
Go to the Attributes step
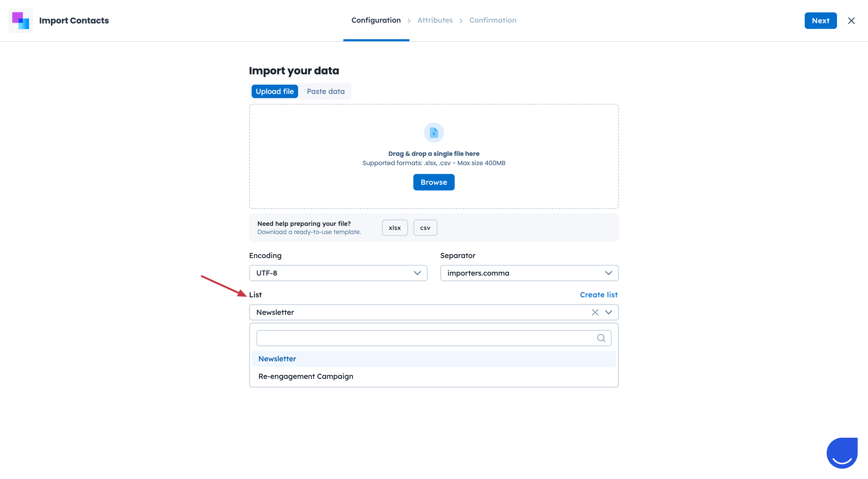point(435,20)
